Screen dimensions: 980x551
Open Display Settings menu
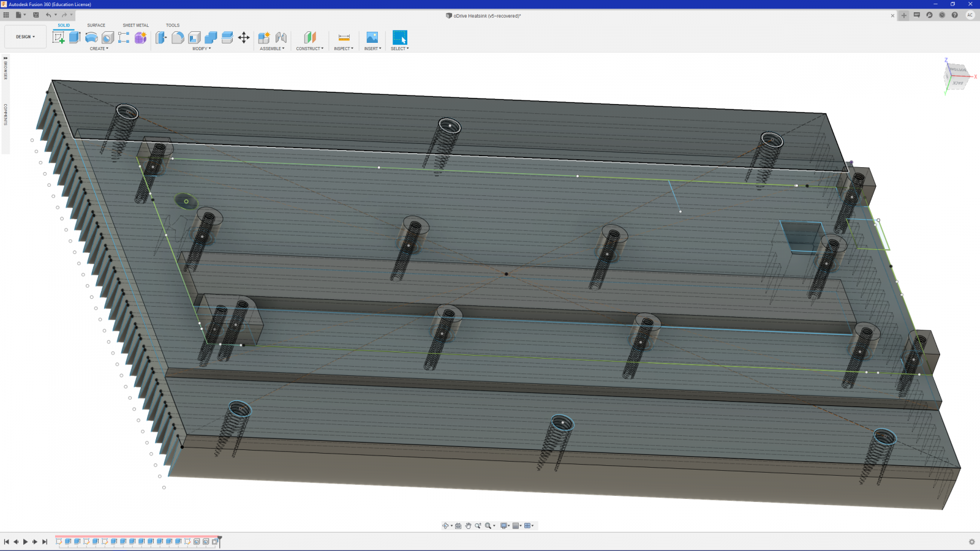point(505,526)
